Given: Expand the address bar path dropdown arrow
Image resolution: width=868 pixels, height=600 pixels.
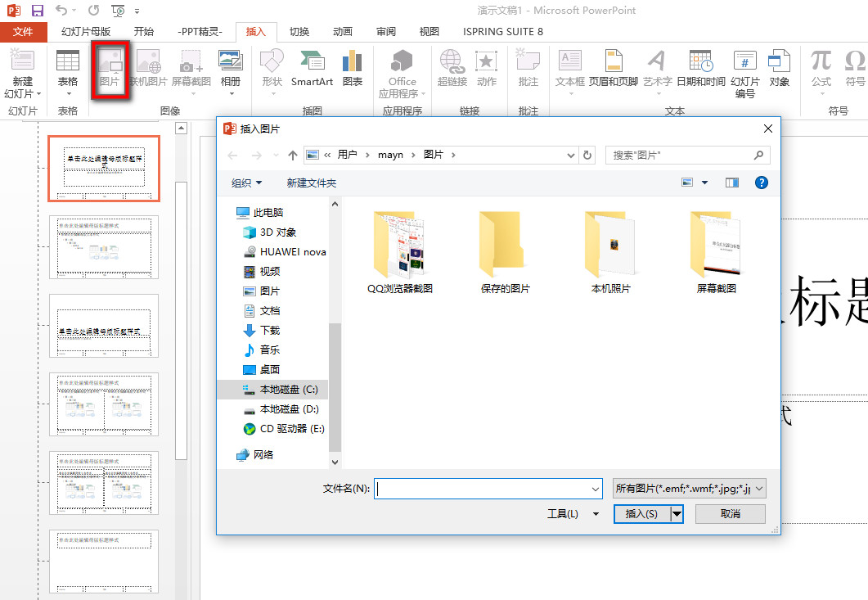Looking at the screenshot, I should [x=571, y=156].
